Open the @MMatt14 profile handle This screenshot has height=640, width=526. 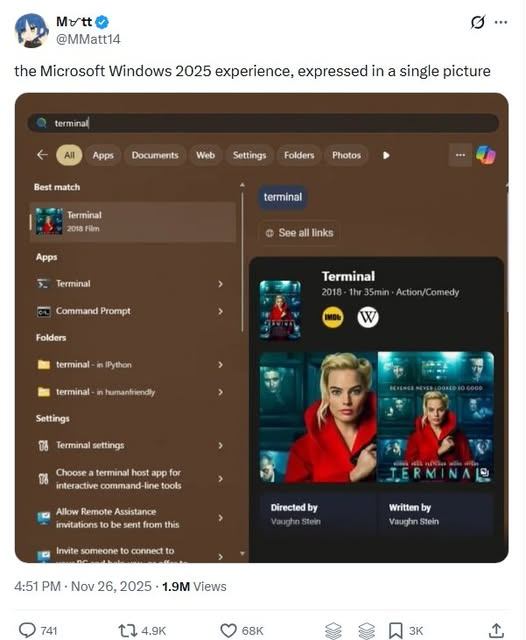click(88, 40)
